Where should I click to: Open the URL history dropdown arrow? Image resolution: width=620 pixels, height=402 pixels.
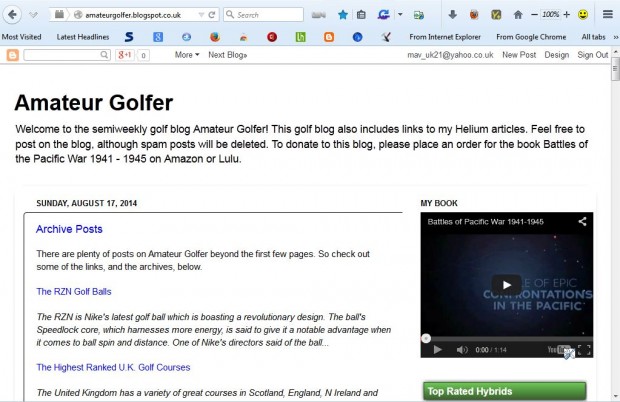pyautogui.click(x=201, y=15)
